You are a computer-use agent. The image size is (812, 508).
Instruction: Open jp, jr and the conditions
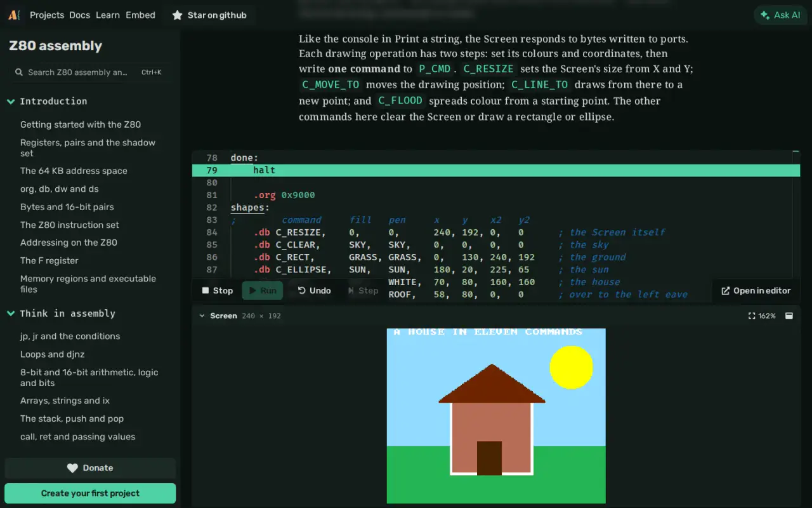click(x=70, y=337)
